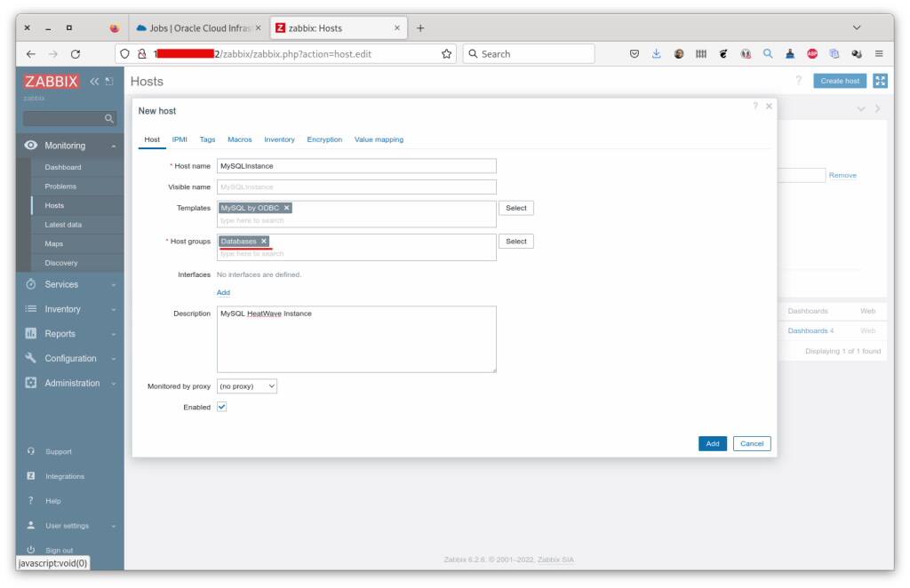Hide the sidebar using the compact icon
Image resolution: width=910 pixels, height=588 pixels.
109,81
